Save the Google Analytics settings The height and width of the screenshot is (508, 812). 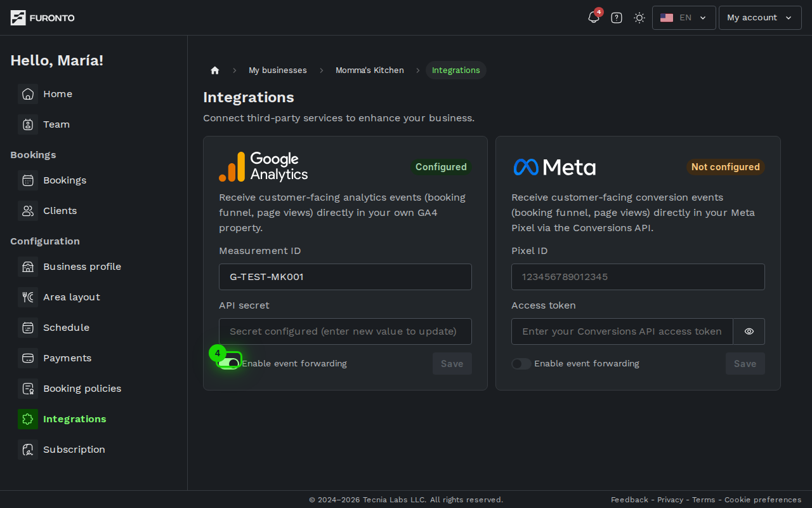452,364
